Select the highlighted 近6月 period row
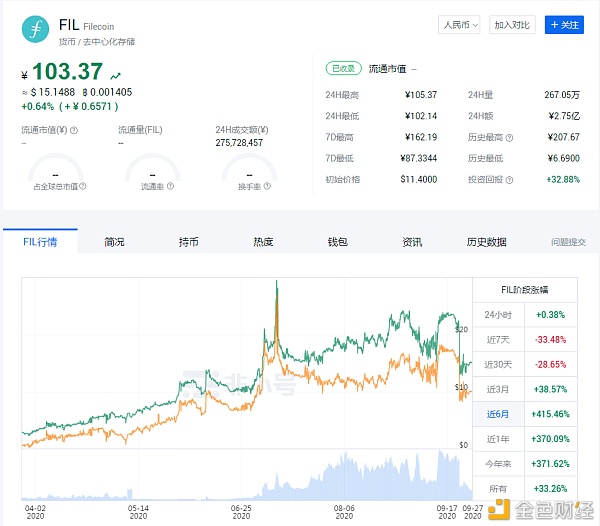 (x=525, y=414)
